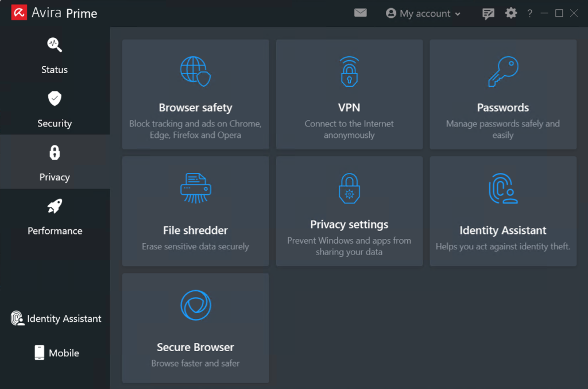This screenshot has height=389, width=588.
Task: Open the mail envelope icon
Action: [361, 13]
